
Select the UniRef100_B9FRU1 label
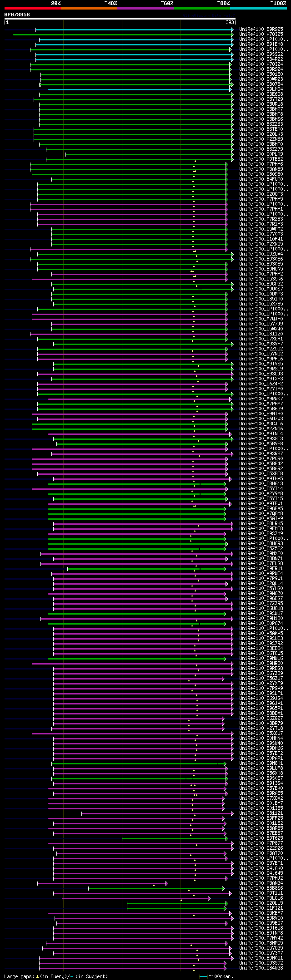tap(261, 568)
